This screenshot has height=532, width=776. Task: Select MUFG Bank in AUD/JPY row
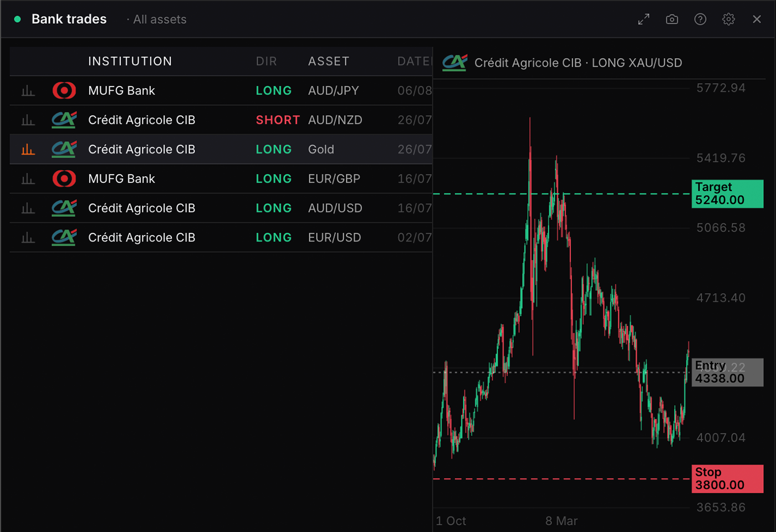121,90
